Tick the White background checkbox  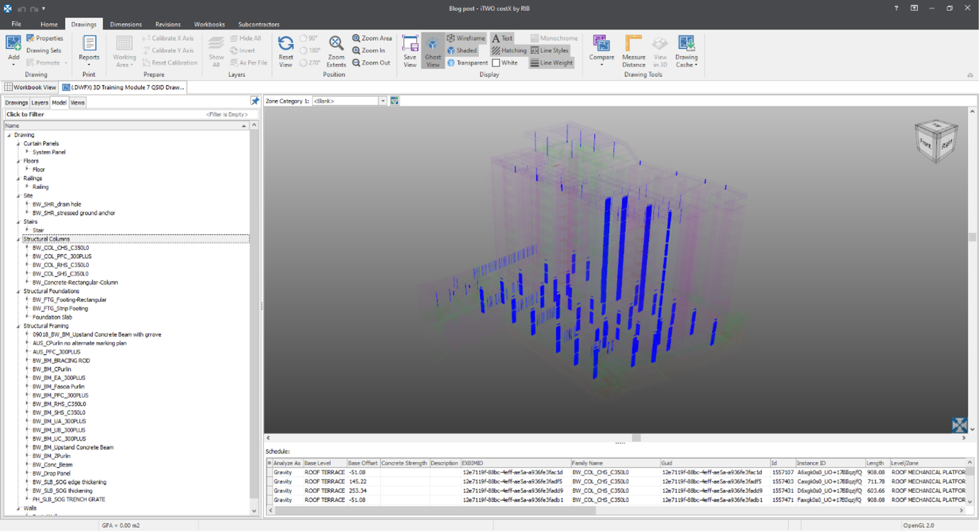tap(496, 63)
